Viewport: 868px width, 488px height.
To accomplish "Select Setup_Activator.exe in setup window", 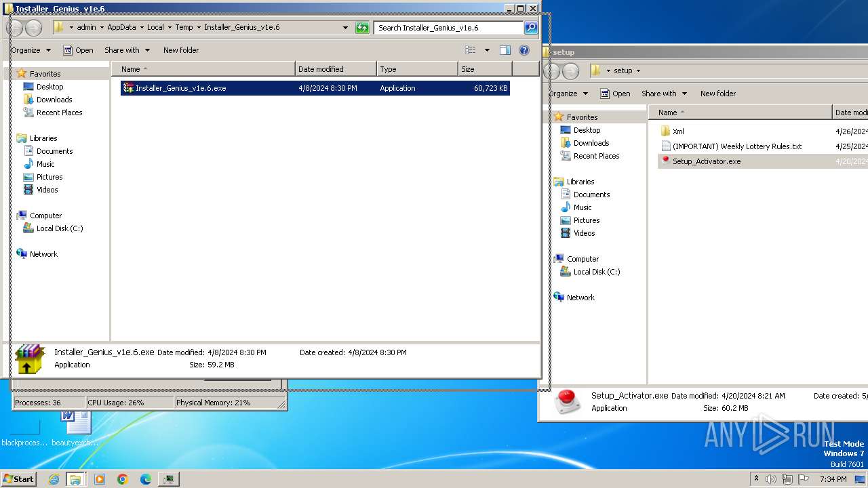I will pyautogui.click(x=707, y=161).
